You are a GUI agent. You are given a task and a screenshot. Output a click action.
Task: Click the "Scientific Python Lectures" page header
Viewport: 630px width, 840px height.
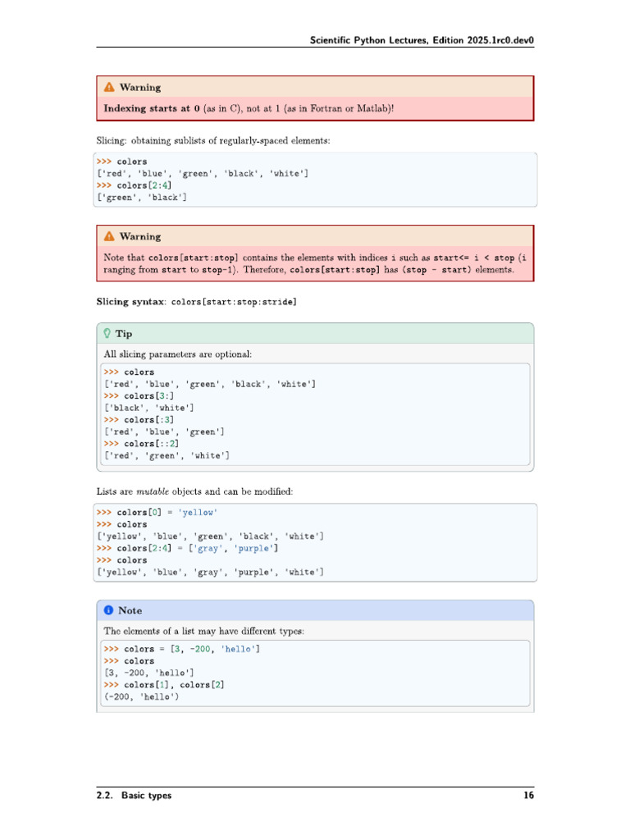click(x=422, y=39)
